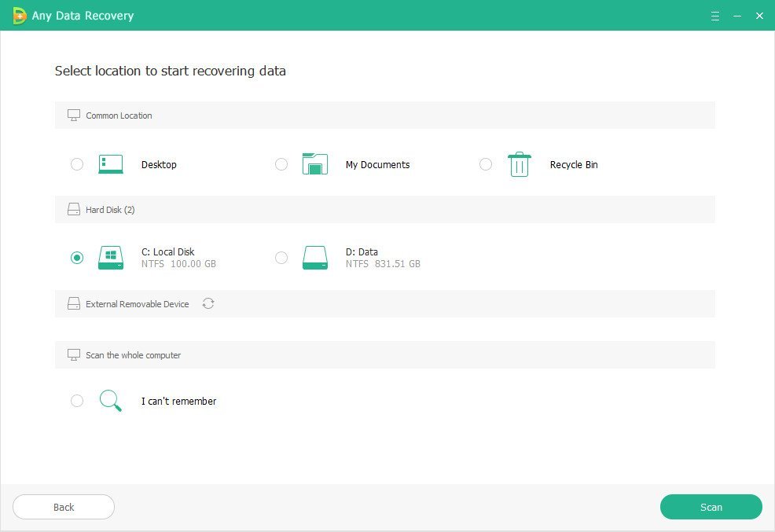Select the C: Local Disk radio button
Image resolution: width=775 pixels, height=532 pixels.
pyautogui.click(x=77, y=257)
